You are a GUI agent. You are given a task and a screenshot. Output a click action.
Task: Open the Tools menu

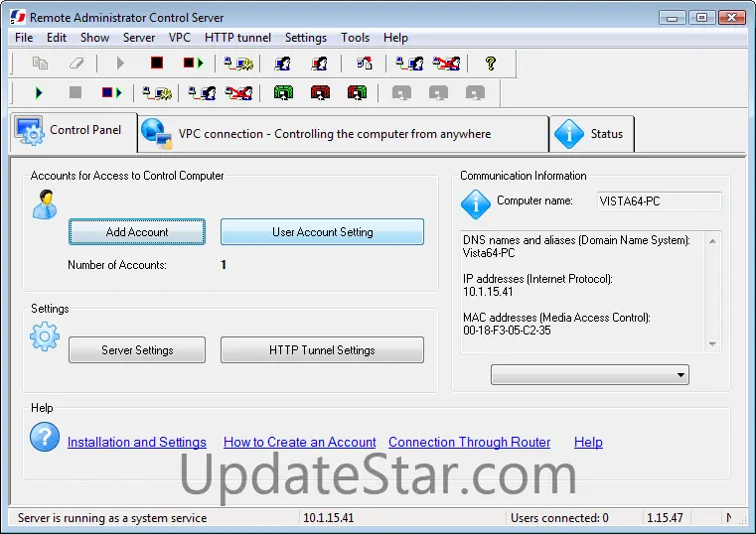click(355, 38)
